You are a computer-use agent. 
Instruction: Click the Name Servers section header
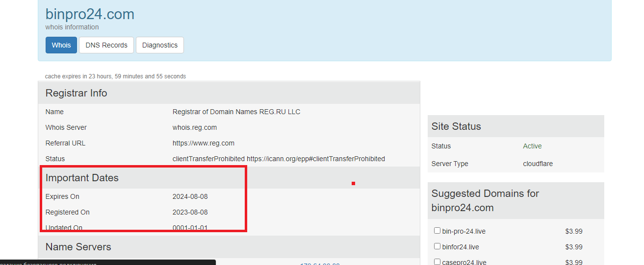pos(229,247)
